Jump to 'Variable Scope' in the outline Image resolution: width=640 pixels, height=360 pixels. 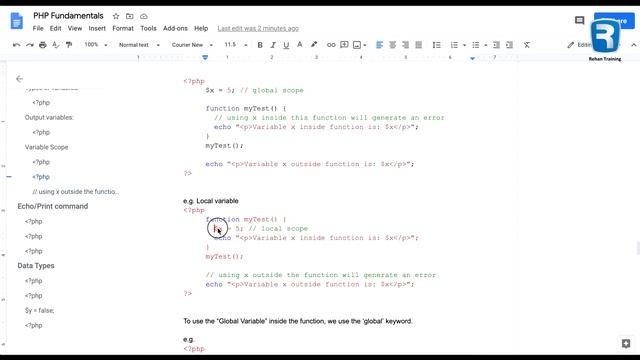coord(47,147)
